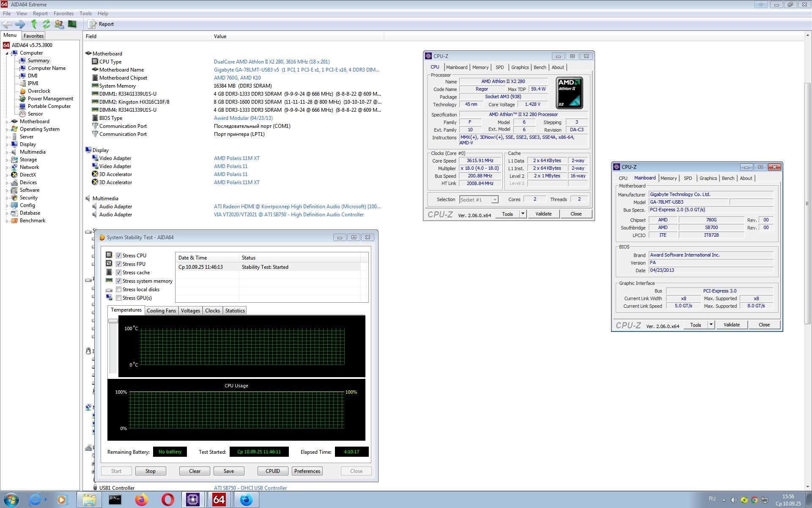Click the System Memory row icon
Image resolution: width=812 pixels, height=508 pixels.
click(x=95, y=86)
